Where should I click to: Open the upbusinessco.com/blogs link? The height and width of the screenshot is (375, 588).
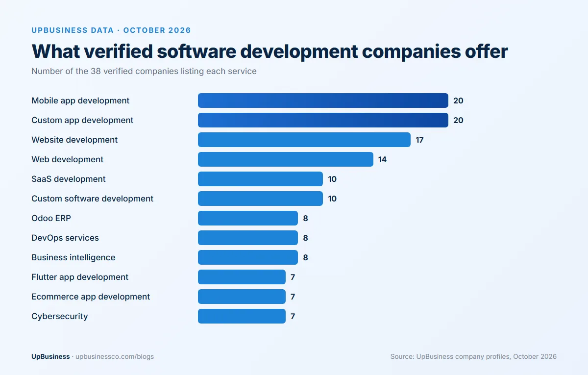click(x=115, y=356)
